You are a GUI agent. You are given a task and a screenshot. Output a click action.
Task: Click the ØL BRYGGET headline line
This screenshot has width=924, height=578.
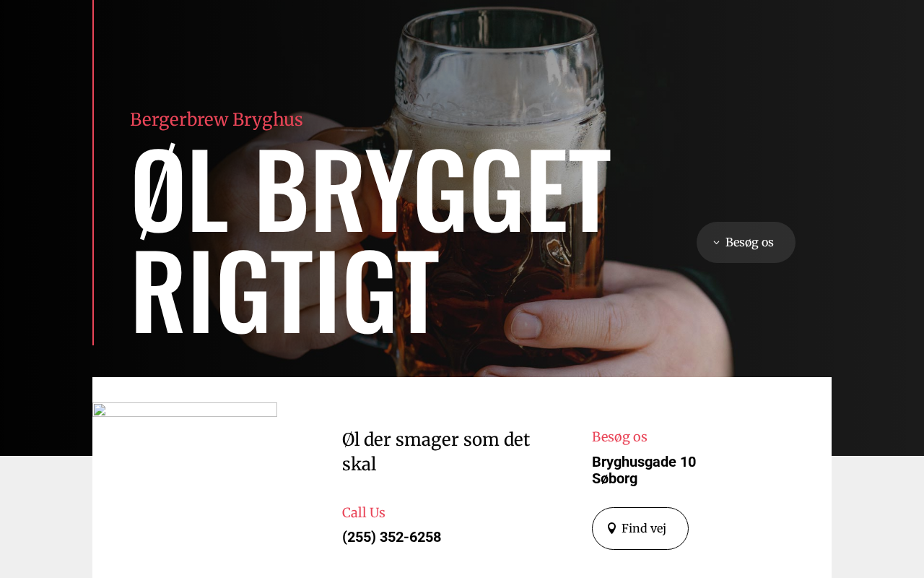[370, 191]
